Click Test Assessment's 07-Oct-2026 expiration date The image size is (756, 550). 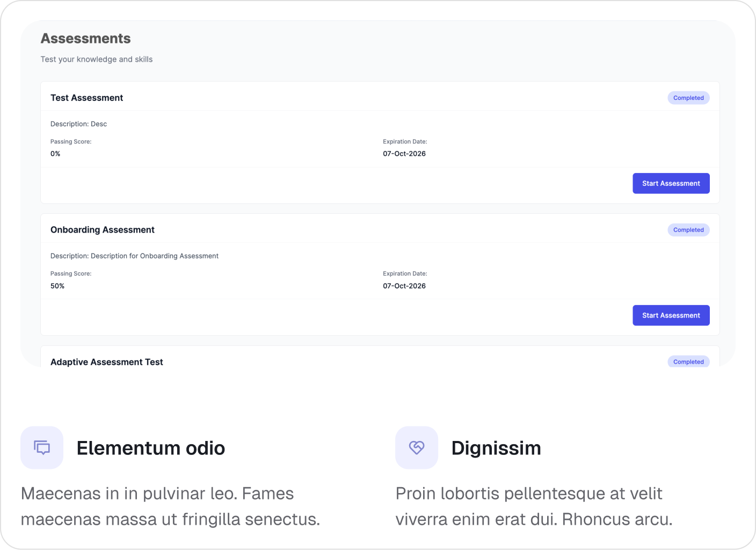click(404, 154)
